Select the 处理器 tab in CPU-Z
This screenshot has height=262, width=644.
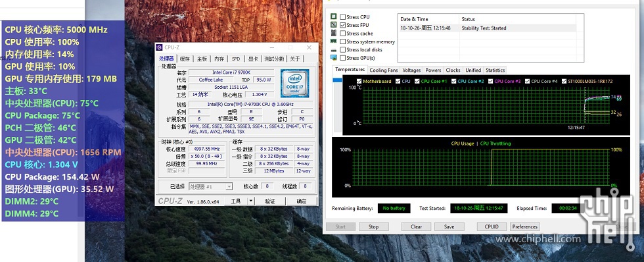(x=166, y=59)
